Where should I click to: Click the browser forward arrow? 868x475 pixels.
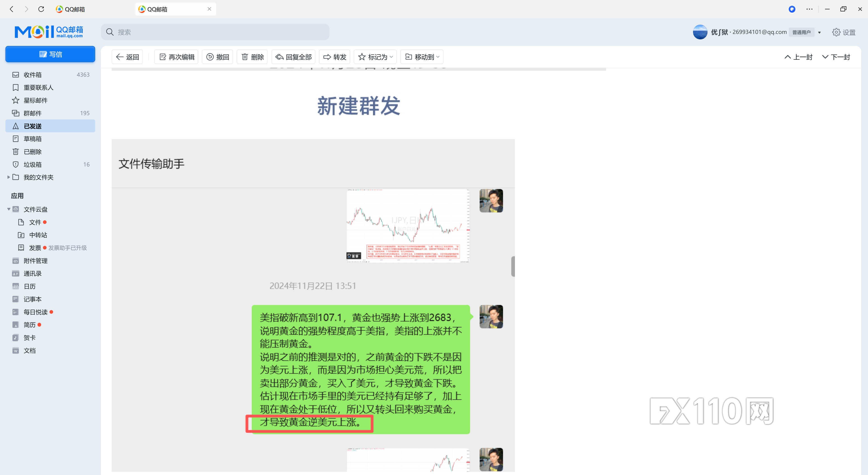(26, 9)
